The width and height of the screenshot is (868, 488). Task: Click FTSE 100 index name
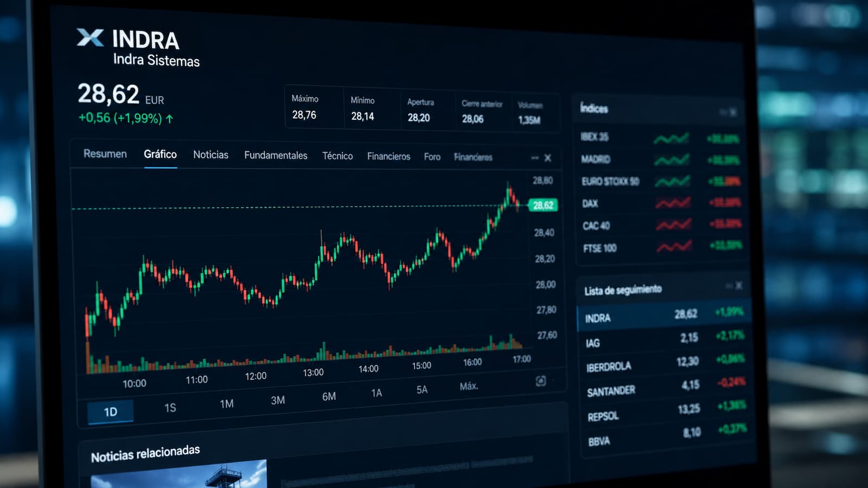[x=600, y=248]
